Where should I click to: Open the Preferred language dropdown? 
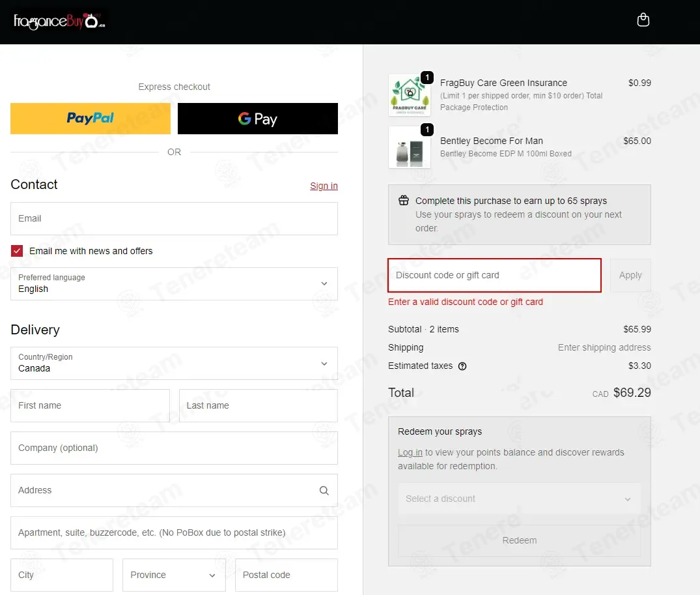(174, 283)
